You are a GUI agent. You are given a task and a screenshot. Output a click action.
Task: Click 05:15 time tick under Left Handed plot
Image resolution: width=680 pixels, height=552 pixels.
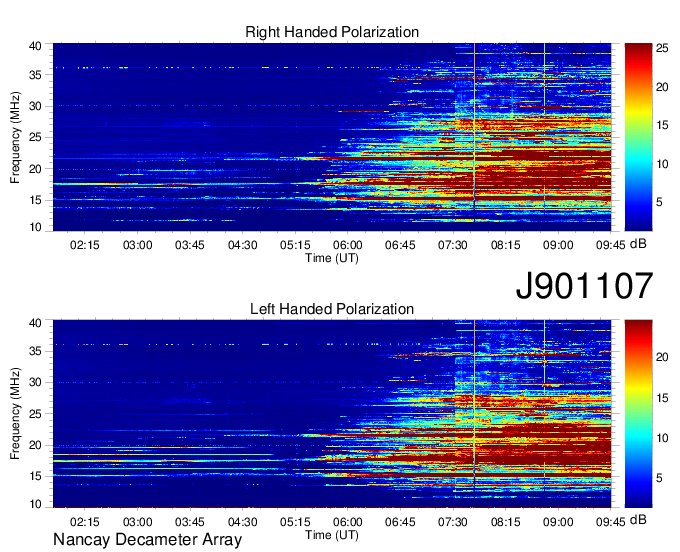tap(295, 522)
